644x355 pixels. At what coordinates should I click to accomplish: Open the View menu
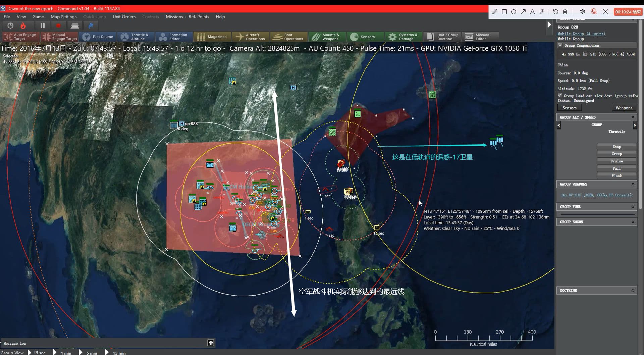coord(21,16)
